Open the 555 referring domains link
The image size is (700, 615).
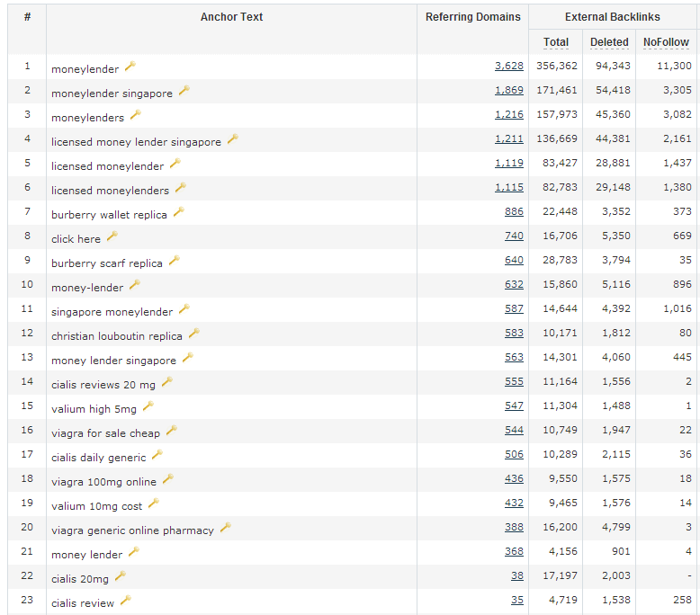click(514, 382)
